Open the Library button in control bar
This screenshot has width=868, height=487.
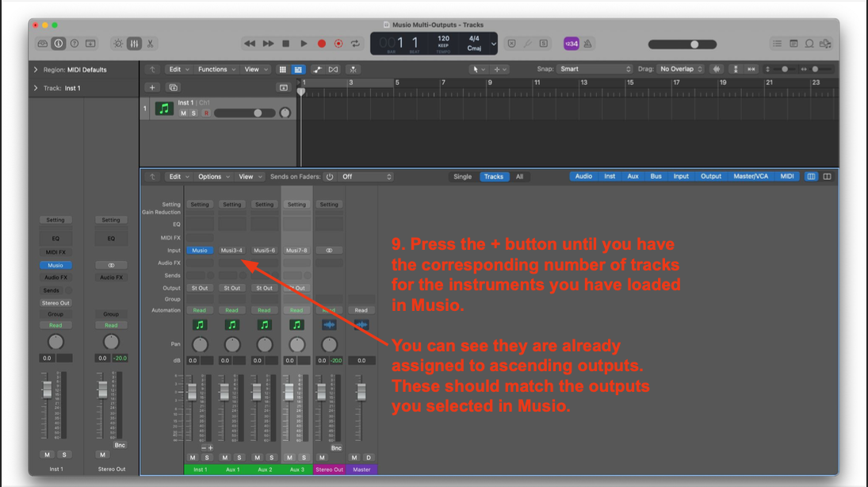click(43, 44)
